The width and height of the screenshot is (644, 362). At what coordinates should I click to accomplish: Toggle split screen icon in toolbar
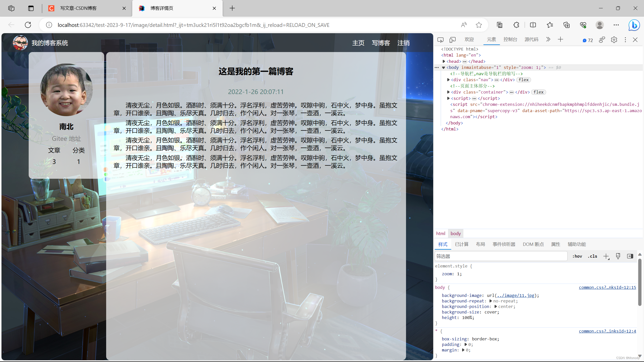[533, 25]
